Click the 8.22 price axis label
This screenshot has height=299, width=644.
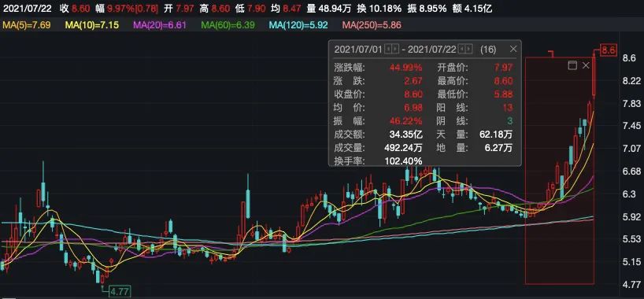pyautogui.click(x=631, y=80)
